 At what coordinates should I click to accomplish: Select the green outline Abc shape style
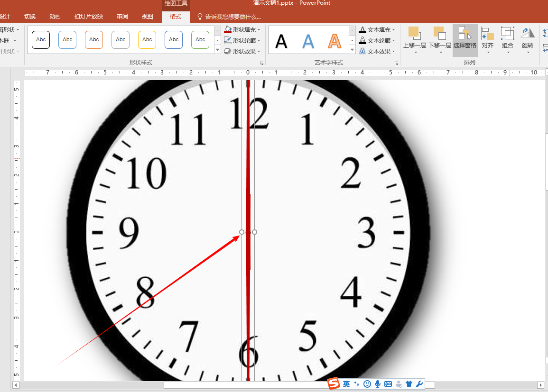click(200, 39)
